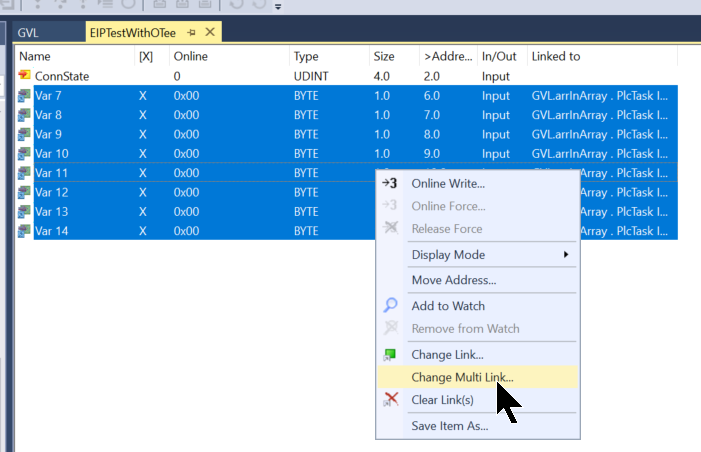Close the EIPTestWithOTee tab
This screenshot has height=452, width=701.
(210, 33)
